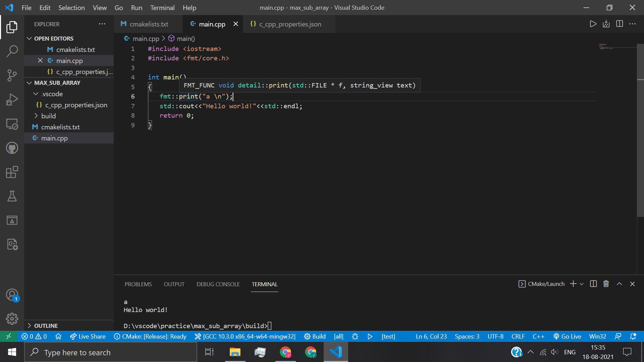
Task: Open the Testing view
Action: [x=12, y=196]
